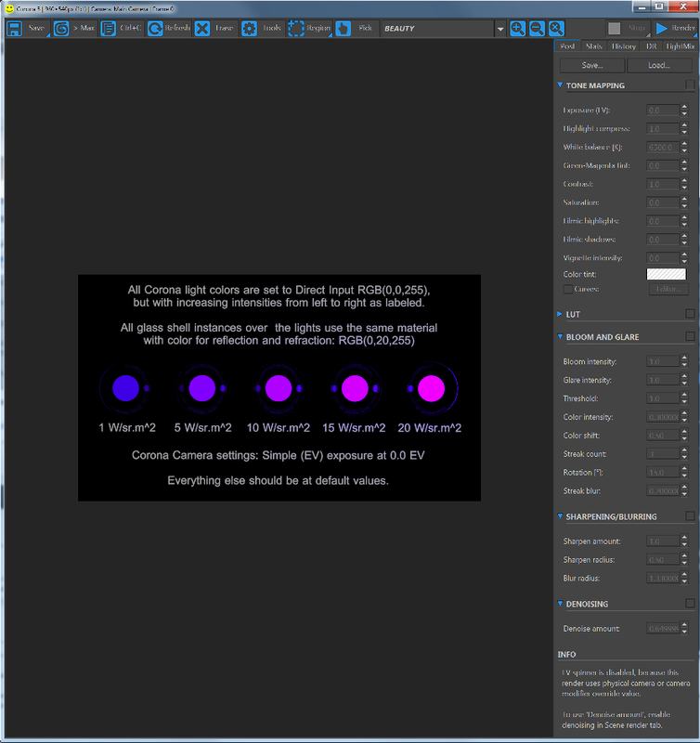Click the Refresh icon

pyautogui.click(x=155, y=29)
